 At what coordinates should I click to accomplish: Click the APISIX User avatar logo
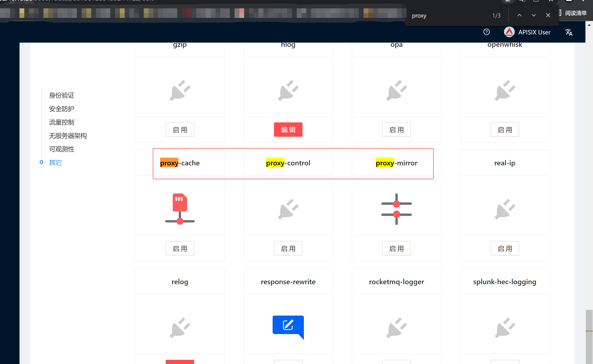click(509, 32)
